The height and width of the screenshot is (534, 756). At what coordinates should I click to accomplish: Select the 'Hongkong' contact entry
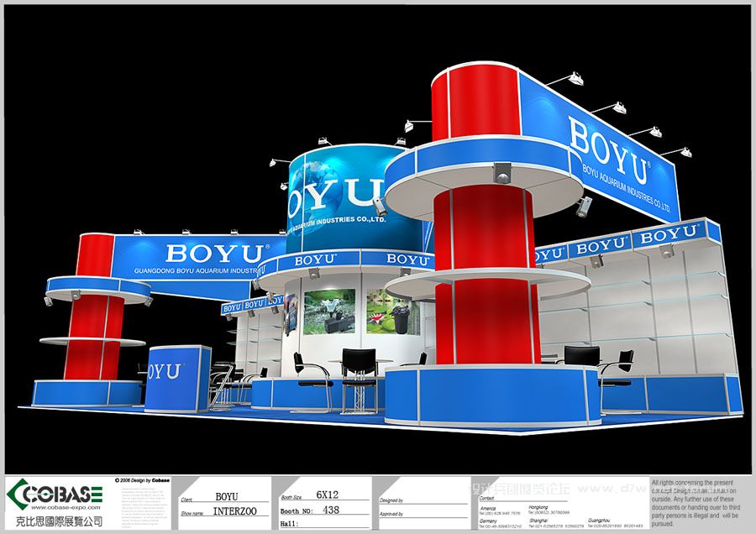tap(549, 510)
